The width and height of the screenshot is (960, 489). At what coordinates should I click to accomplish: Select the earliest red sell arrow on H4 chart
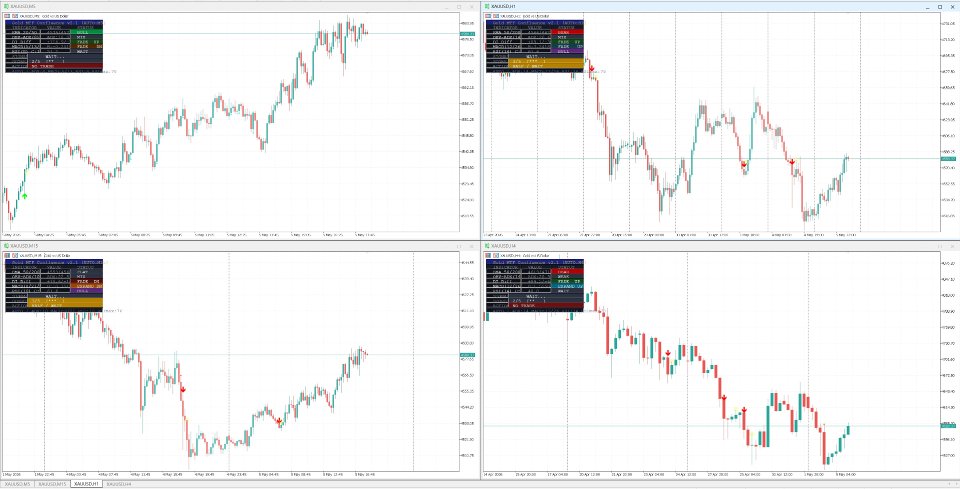tap(668, 353)
